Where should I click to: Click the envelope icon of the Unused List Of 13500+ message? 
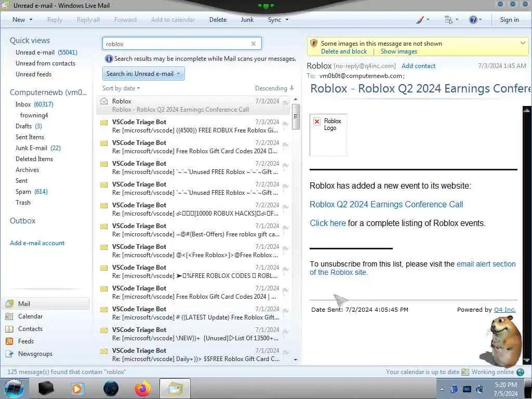tap(104, 330)
